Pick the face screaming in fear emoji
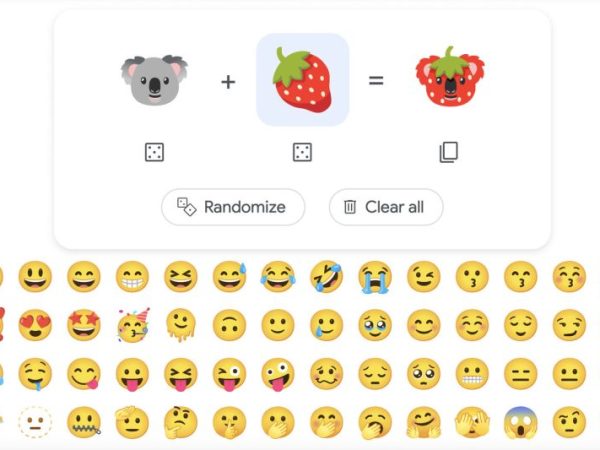Image resolution: width=600 pixels, height=450 pixels. (x=521, y=422)
